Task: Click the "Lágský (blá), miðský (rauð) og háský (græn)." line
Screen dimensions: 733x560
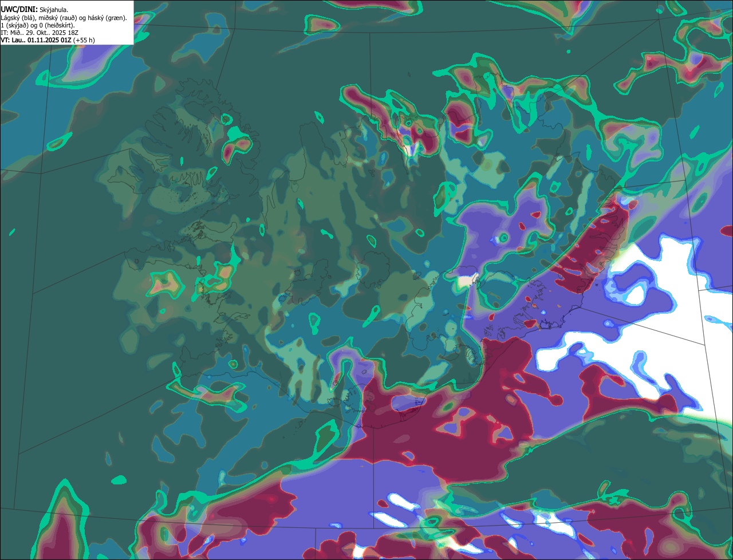Action: (x=64, y=18)
